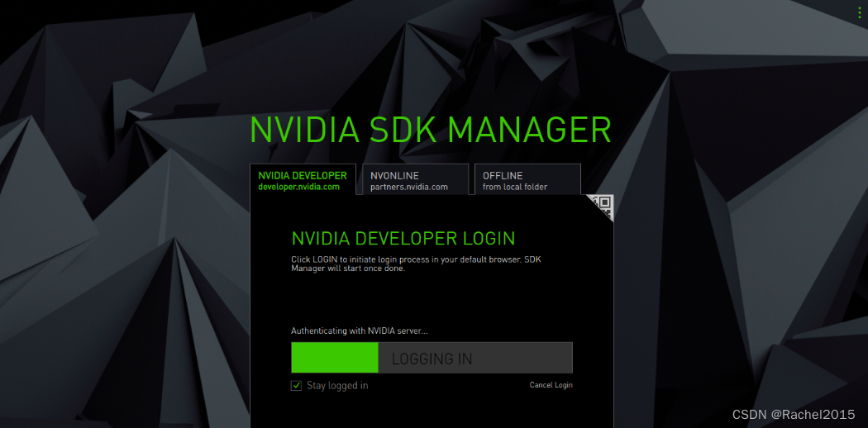Show the QR code login corner icon
Screen dimensions: 868x428
click(x=603, y=206)
